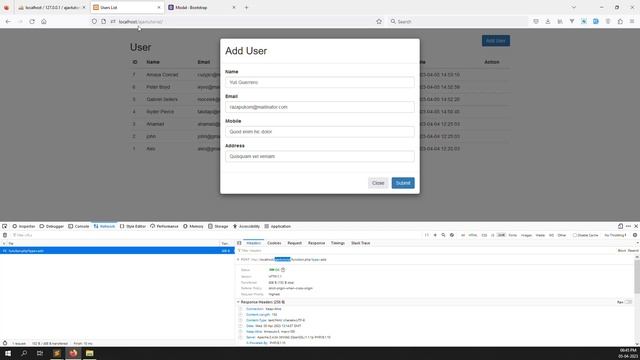Screen dimensions: 640x360
Task: Open the Response details tab
Action: point(316,243)
